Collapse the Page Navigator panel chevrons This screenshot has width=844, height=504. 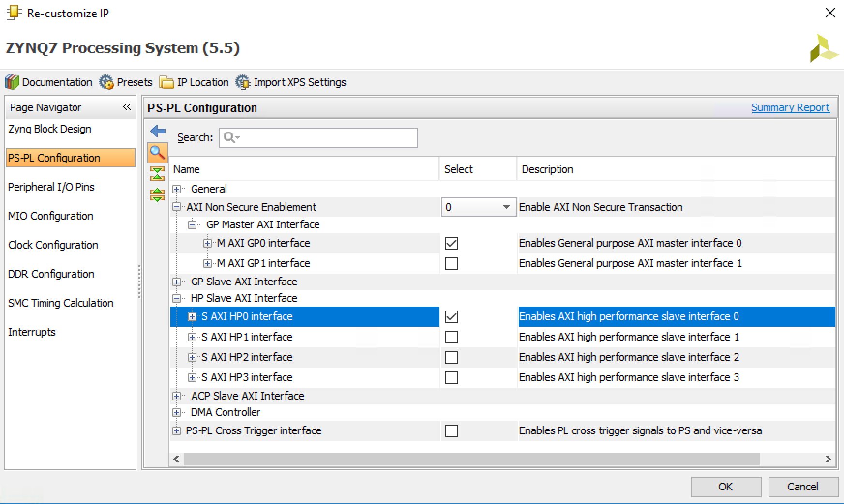point(127,107)
